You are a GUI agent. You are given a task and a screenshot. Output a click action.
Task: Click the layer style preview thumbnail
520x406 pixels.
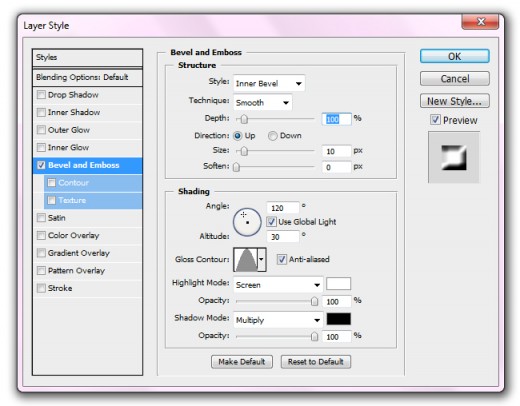454,157
